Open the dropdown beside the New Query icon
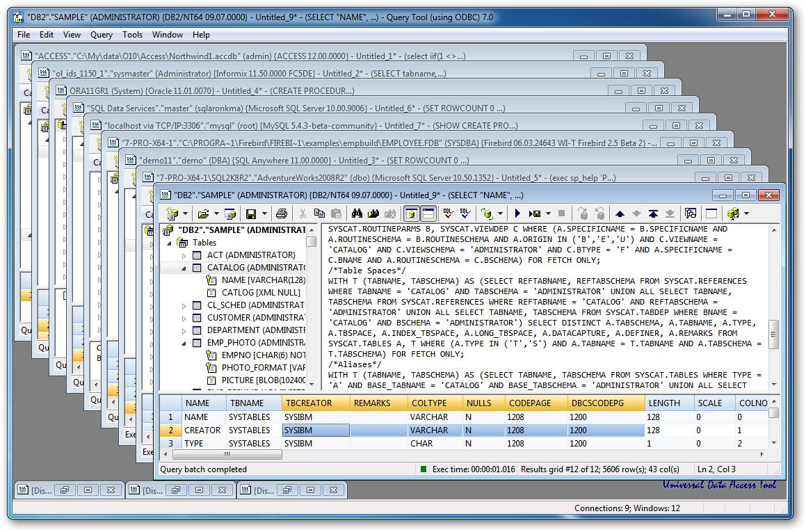 point(184,213)
